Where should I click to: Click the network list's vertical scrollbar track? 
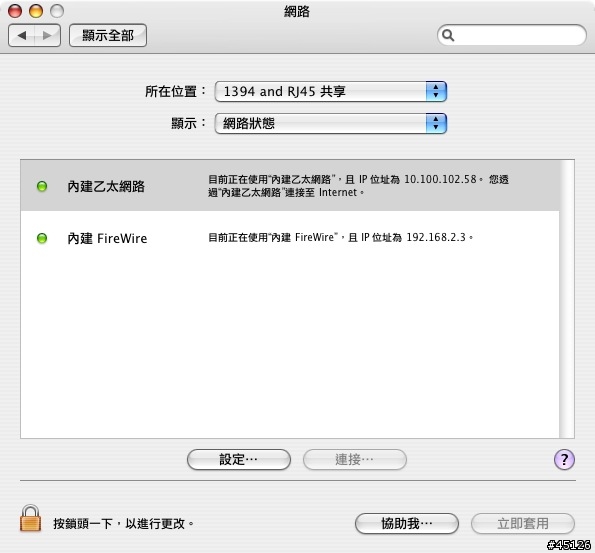[567, 299]
